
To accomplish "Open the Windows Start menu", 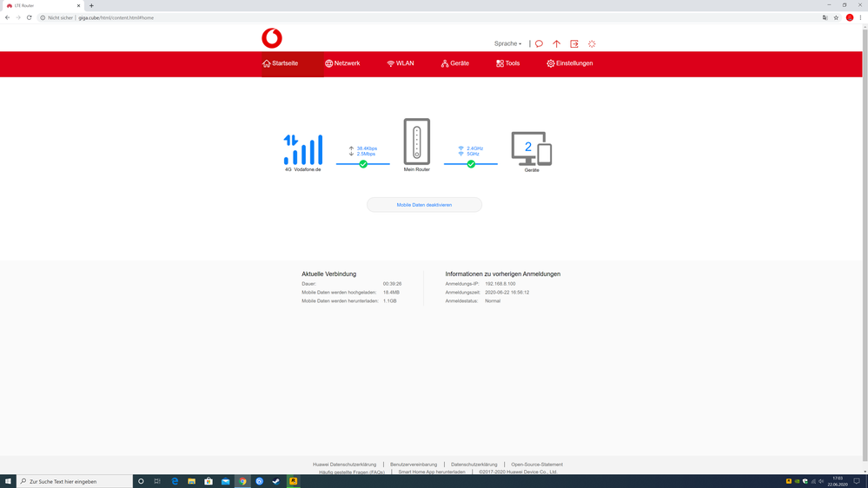I will (x=8, y=481).
